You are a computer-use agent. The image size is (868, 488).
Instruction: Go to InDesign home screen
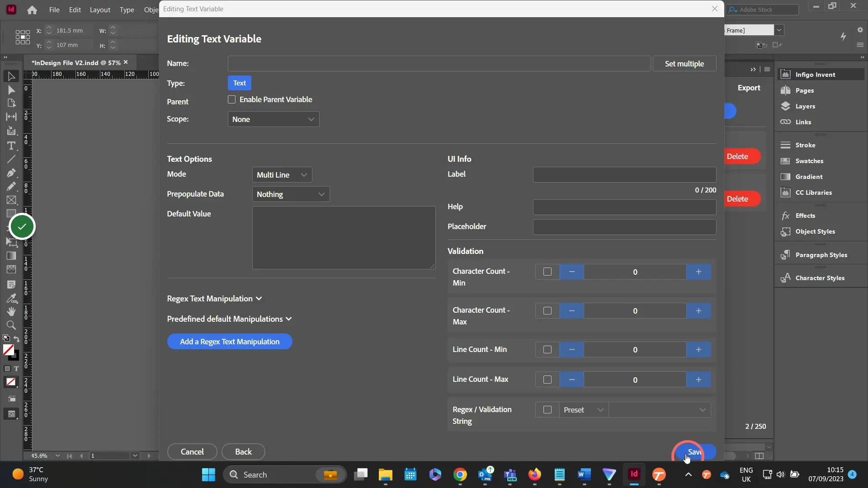(32, 10)
